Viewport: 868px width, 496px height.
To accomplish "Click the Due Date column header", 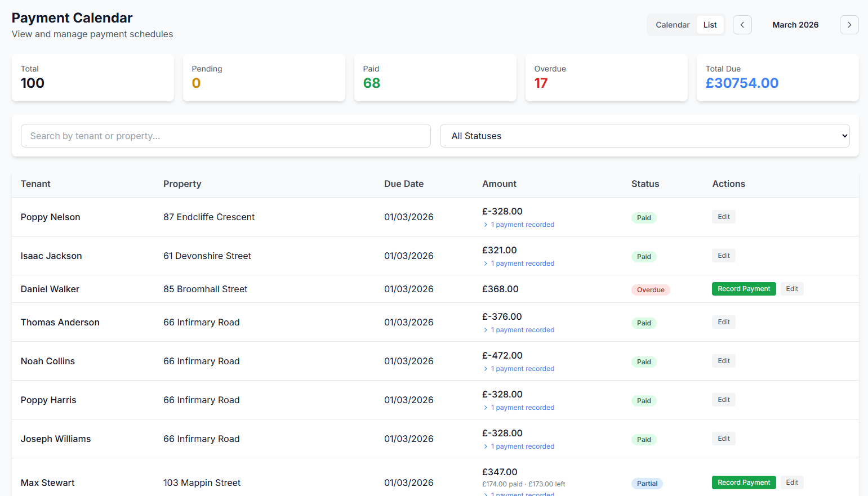I will 404,184.
